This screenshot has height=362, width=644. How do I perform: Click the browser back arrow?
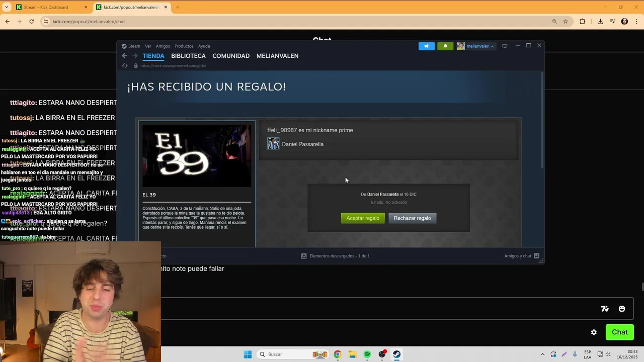pyautogui.click(x=7, y=22)
